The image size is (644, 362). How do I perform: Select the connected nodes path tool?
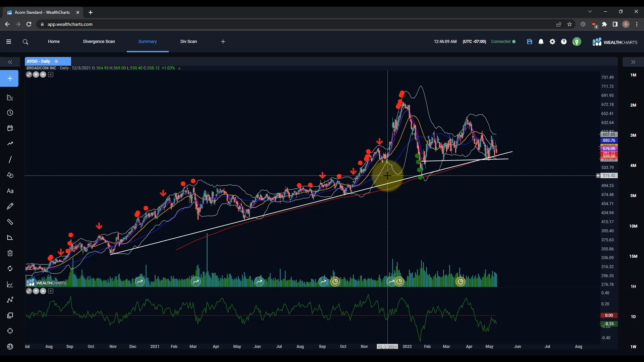[10, 300]
